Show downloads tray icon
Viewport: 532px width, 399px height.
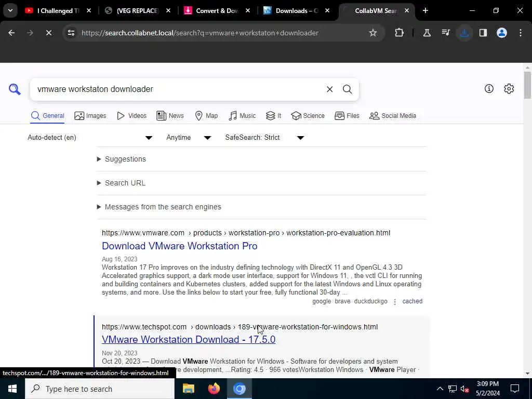464,33
